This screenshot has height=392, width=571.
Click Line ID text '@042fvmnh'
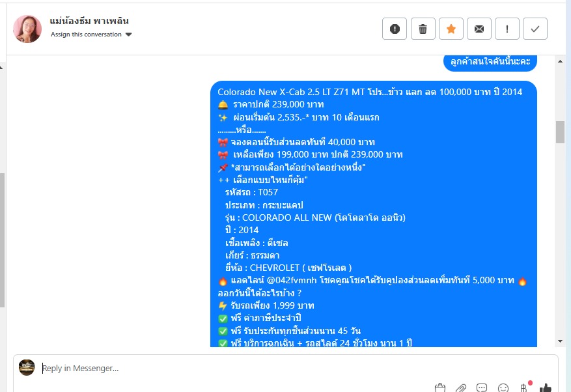[292, 280]
